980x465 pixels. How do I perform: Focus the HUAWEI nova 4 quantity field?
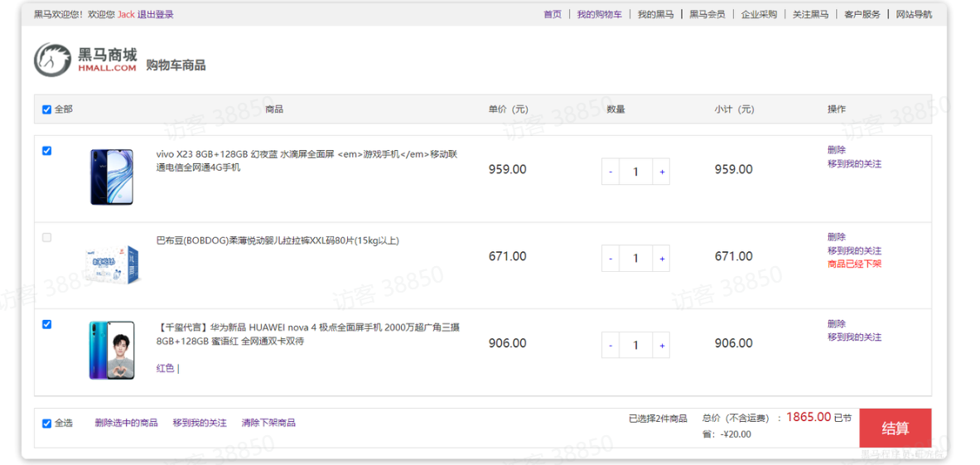click(635, 345)
